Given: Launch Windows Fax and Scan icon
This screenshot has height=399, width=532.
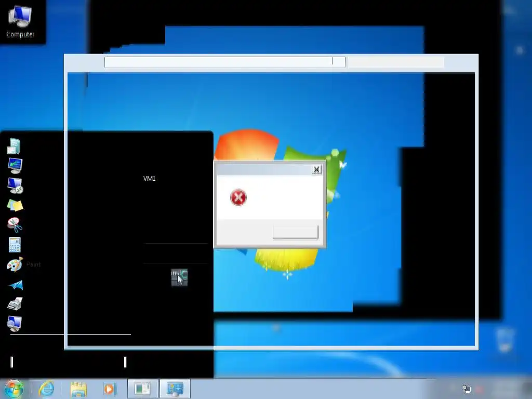Looking at the screenshot, I should tap(15, 304).
